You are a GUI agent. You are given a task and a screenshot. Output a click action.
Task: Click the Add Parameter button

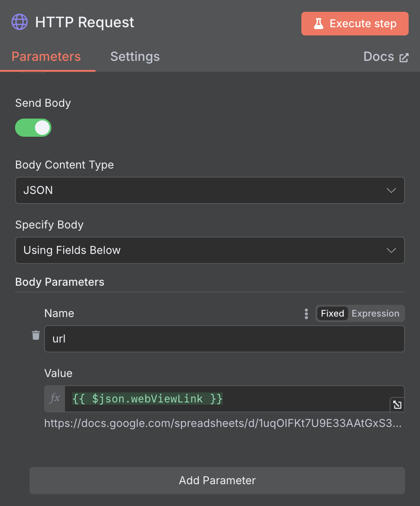(x=217, y=480)
